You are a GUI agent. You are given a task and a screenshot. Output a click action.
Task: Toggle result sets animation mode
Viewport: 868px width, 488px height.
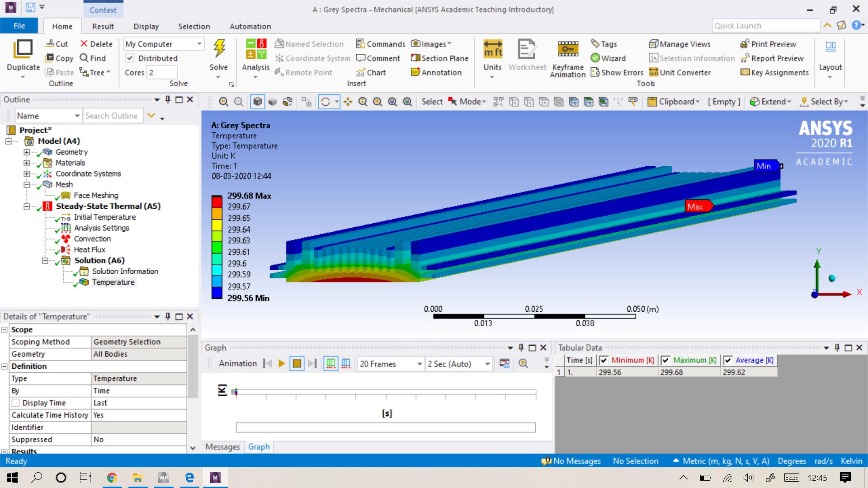point(346,363)
